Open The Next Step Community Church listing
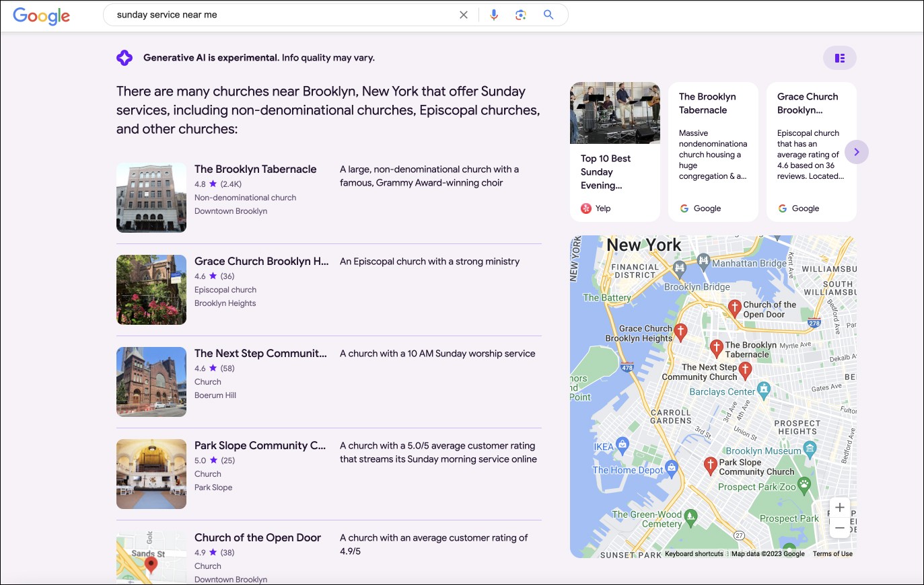924x585 pixels. click(260, 354)
